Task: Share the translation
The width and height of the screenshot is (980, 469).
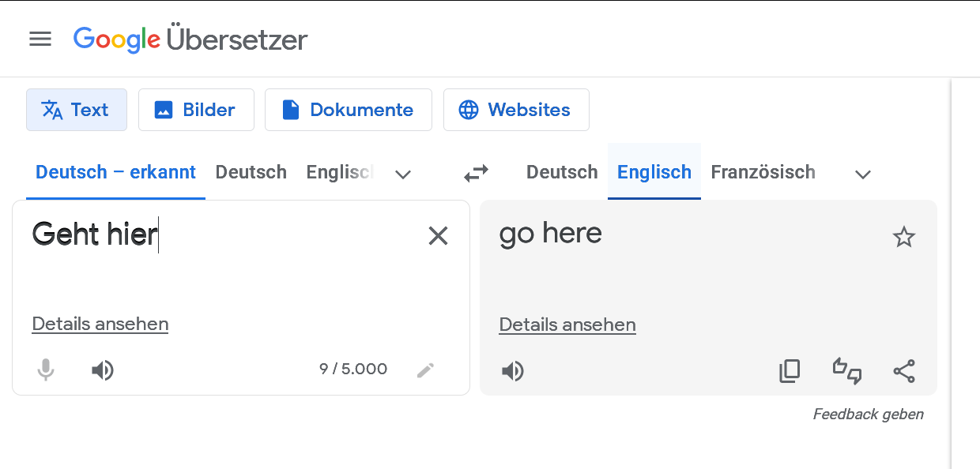Action: point(904,371)
